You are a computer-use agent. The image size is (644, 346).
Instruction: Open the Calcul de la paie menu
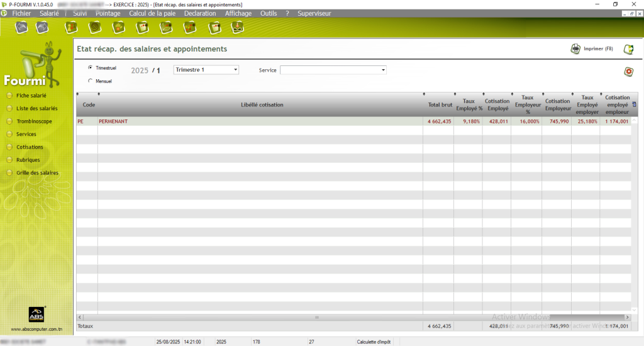tap(153, 13)
